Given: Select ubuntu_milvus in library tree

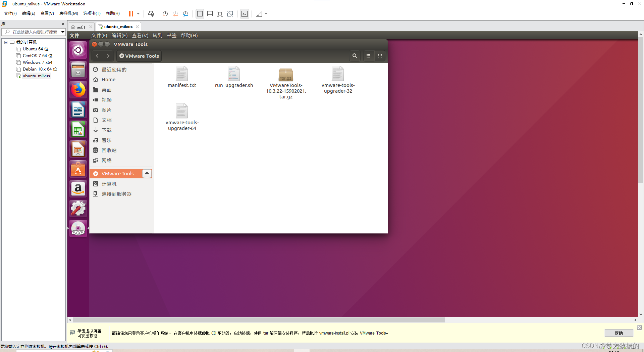Looking at the screenshot, I should [36, 76].
